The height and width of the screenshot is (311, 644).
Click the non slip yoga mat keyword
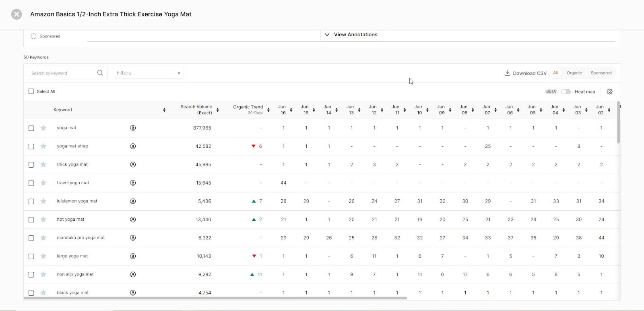coord(75,274)
